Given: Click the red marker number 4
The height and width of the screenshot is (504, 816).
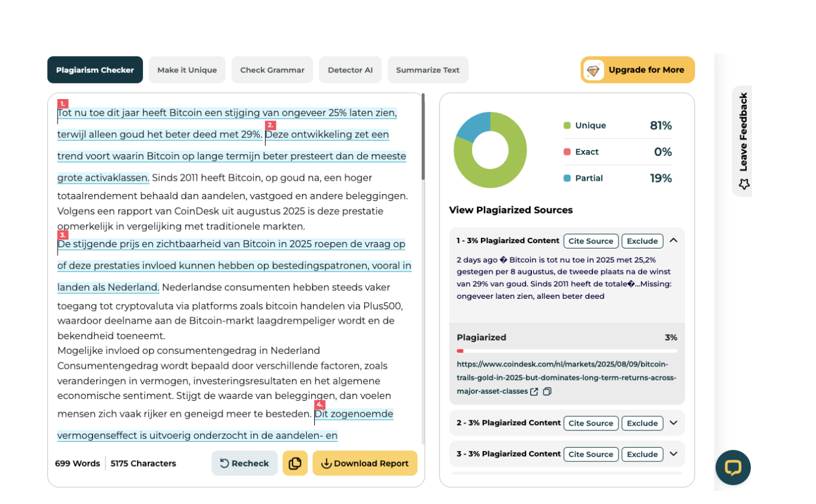Looking at the screenshot, I should pos(320,404).
